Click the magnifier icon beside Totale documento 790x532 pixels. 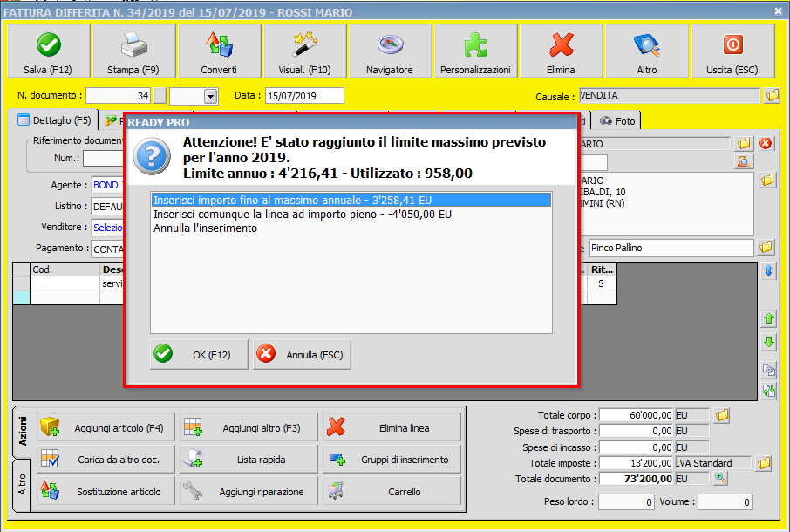(x=720, y=479)
